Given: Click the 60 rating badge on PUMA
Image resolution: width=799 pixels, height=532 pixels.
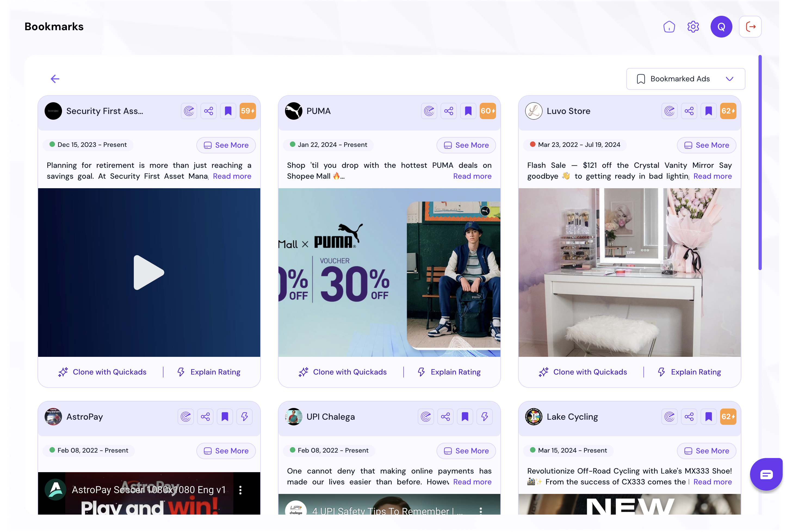Looking at the screenshot, I should pyautogui.click(x=488, y=111).
